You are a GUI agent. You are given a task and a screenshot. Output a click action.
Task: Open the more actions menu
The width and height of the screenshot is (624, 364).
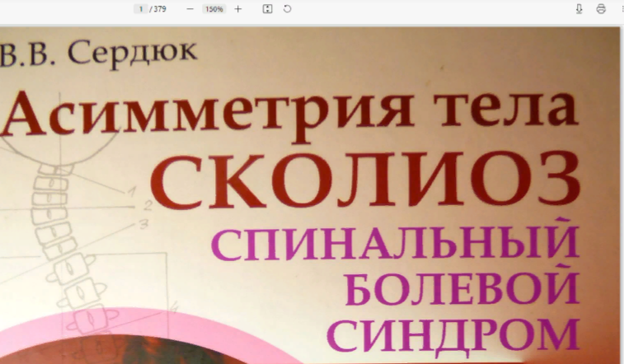point(621,9)
